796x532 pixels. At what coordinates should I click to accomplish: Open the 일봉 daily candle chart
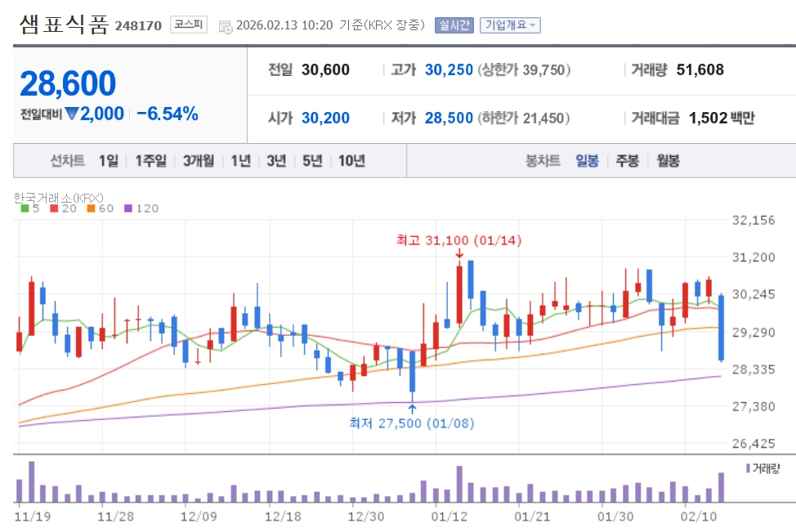[587, 160]
